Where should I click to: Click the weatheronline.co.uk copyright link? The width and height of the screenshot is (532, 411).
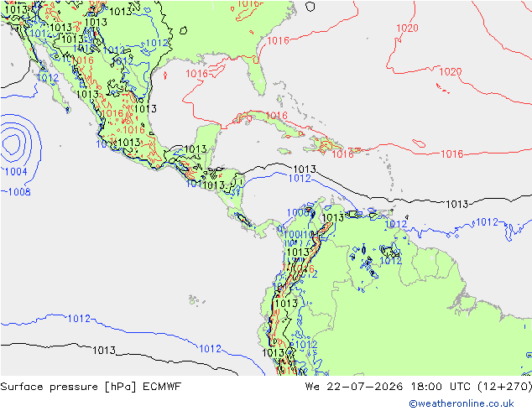pyautogui.click(x=462, y=403)
